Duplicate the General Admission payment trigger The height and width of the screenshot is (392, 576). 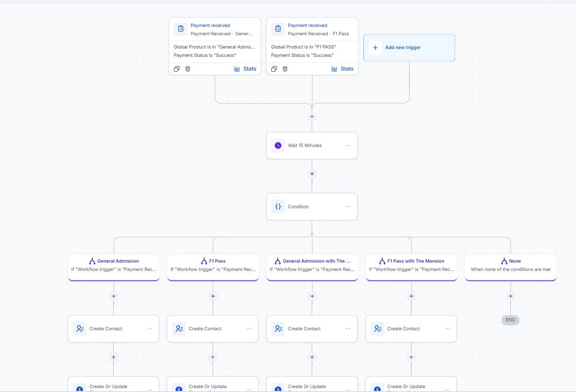tap(177, 69)
